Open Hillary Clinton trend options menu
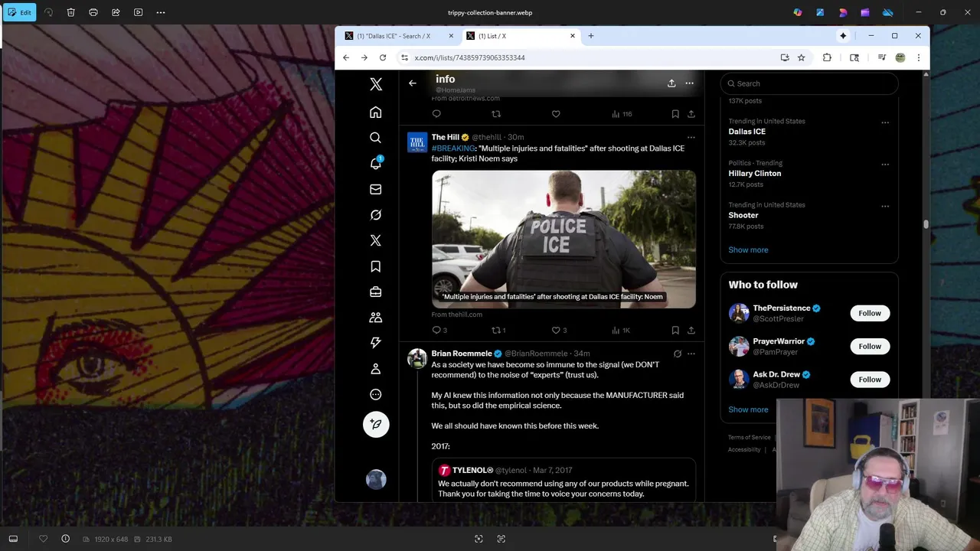The width and height of the screenshot is (980, 551). click(x=885, y=164)
